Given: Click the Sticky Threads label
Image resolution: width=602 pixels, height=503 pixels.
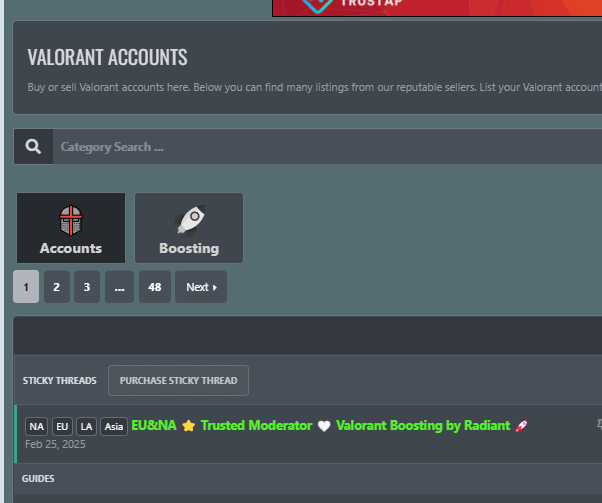Looking at the screenshot, I should (x=60, y=381).
